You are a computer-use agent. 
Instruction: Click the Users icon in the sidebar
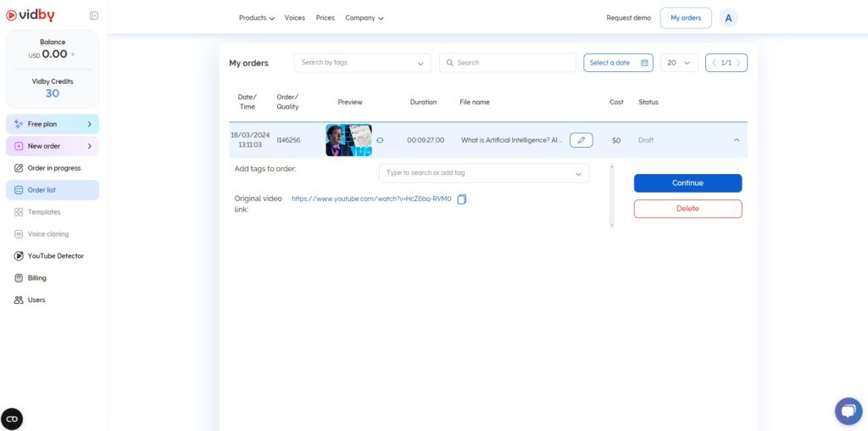[19, 299]
